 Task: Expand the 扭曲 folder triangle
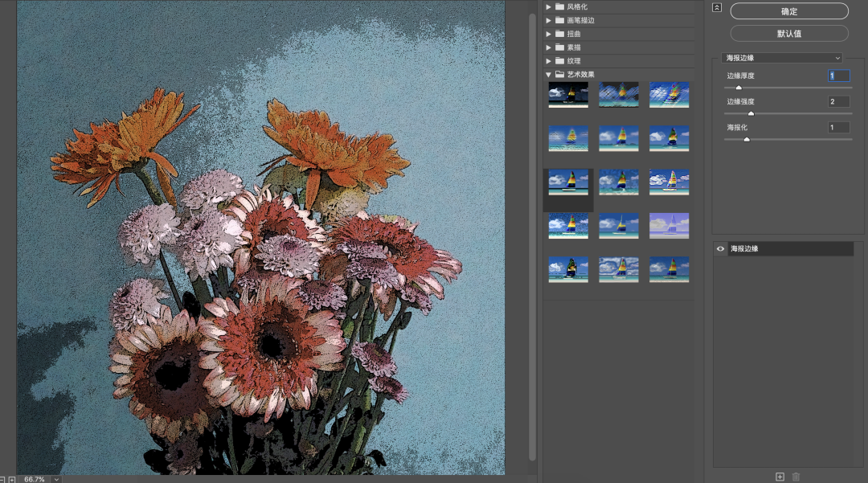pos(548,34)
